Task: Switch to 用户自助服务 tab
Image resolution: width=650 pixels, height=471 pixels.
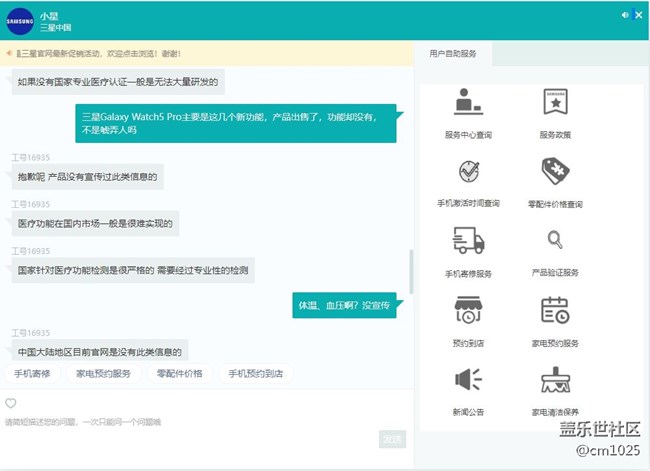Action: [453, 53]
